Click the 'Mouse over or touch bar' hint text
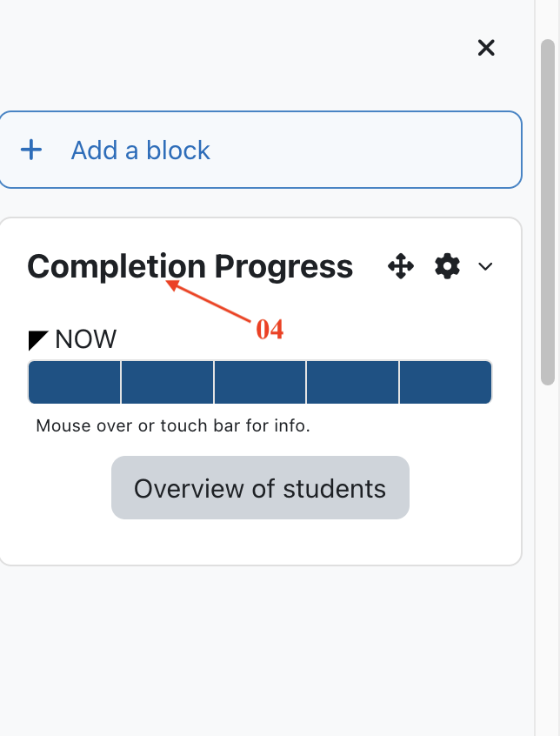 tap(173, 425)
